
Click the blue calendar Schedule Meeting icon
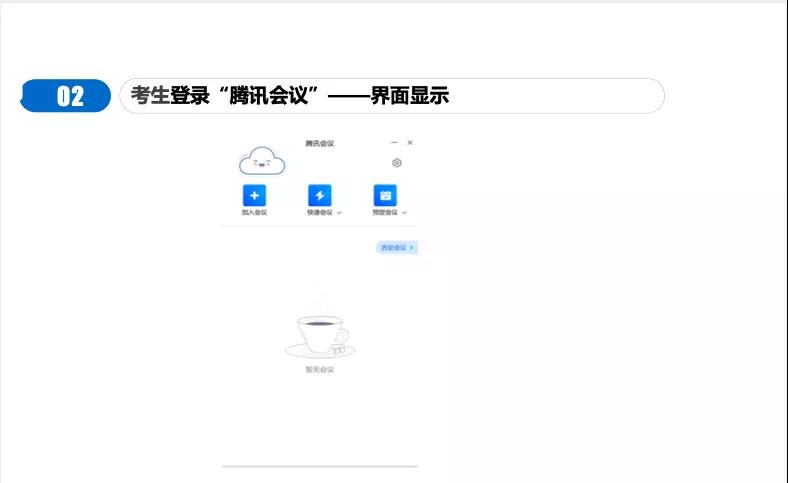click(x=385, y=195)
